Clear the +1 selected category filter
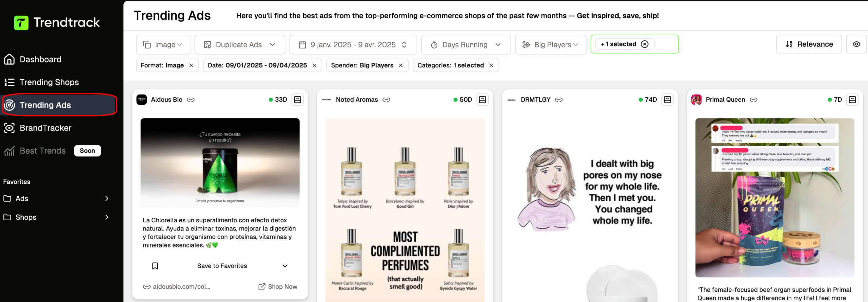The width and height of the screenshot is (868, 302). (645, 44)
